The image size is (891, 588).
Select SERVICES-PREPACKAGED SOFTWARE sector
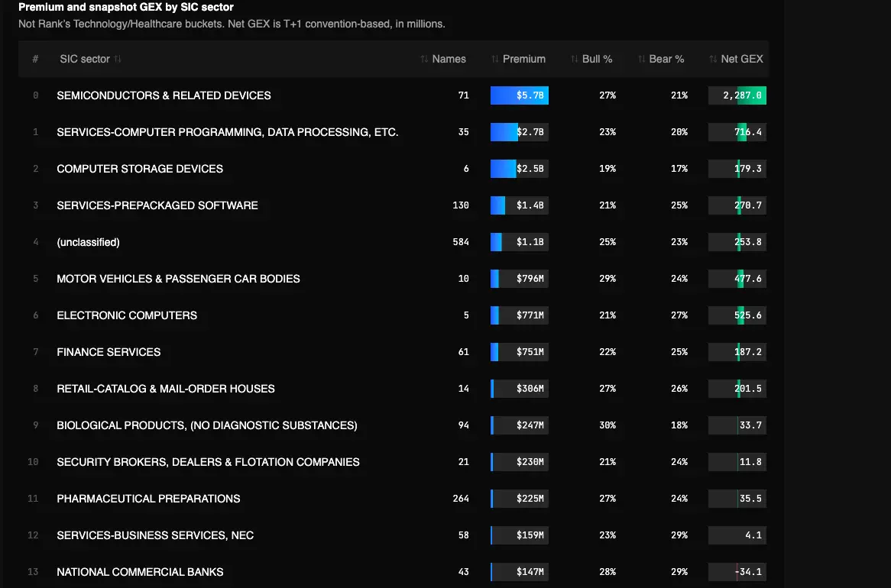[157, 205]
